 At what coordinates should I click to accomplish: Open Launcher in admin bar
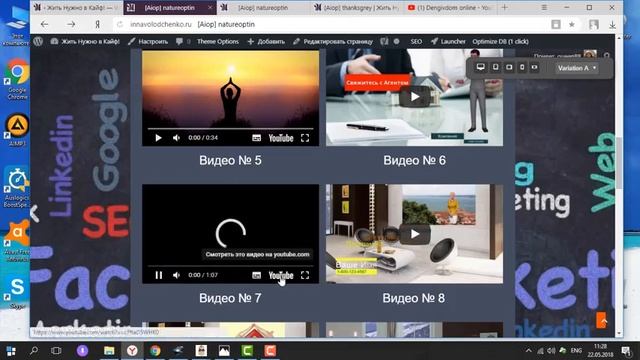click(x=448, y=41)
